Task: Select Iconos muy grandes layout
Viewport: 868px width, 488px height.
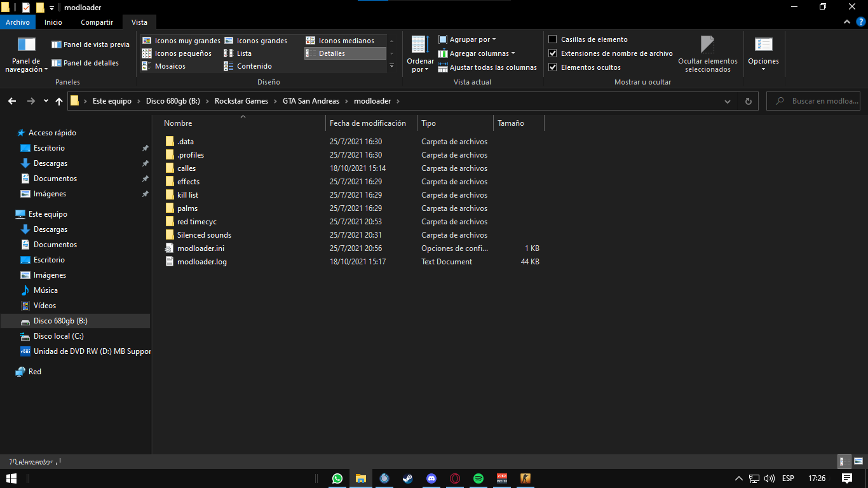Action: [x=181, y=41]
